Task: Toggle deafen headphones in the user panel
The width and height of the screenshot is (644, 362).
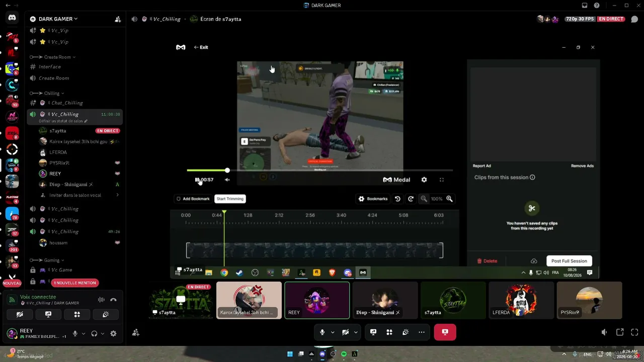Action: click(94, 333)
